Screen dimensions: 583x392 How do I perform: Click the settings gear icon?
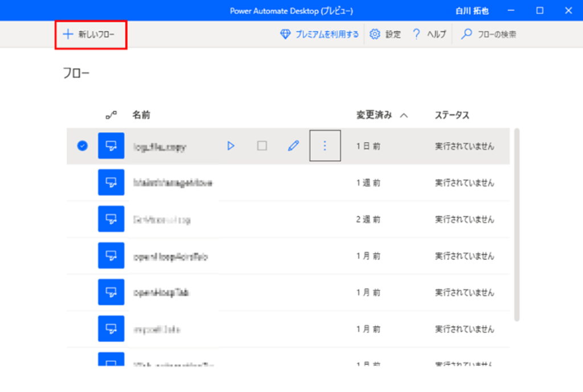(x=375, y=35)
